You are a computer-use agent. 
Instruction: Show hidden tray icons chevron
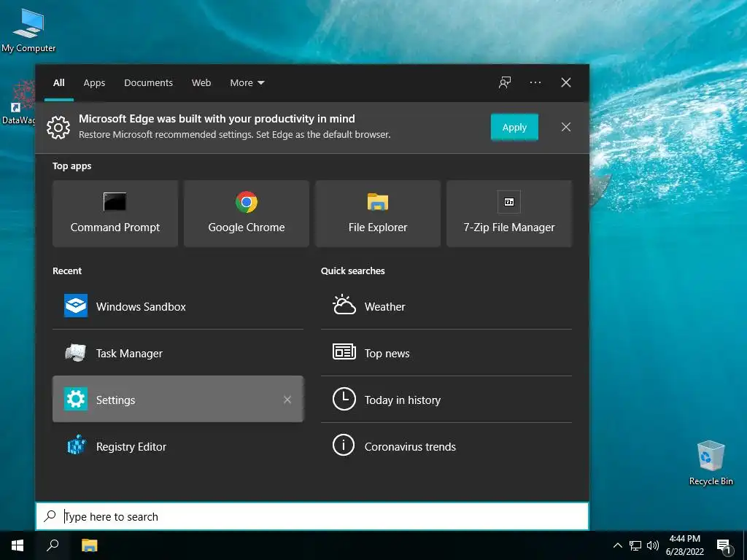pyautogui.click(x=617, y=545)
